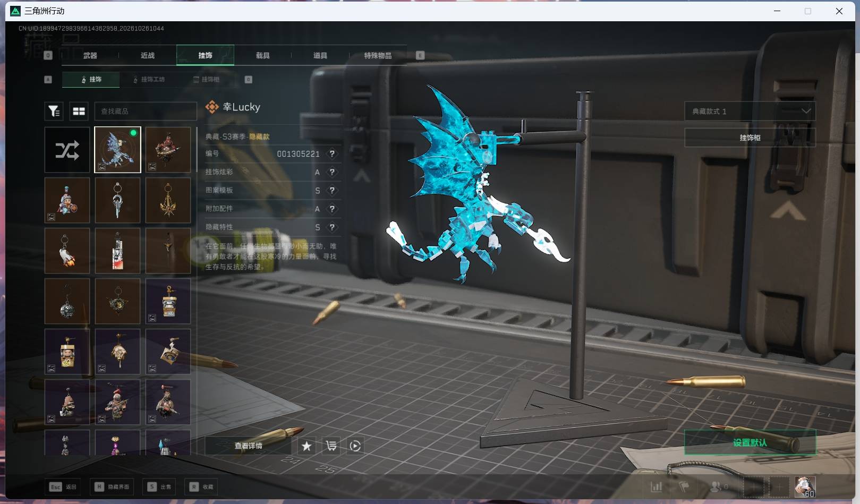Select the rocket charm thumbnail
The height and width of the screenshot is (504, 860).
click(x=67, y=251)
